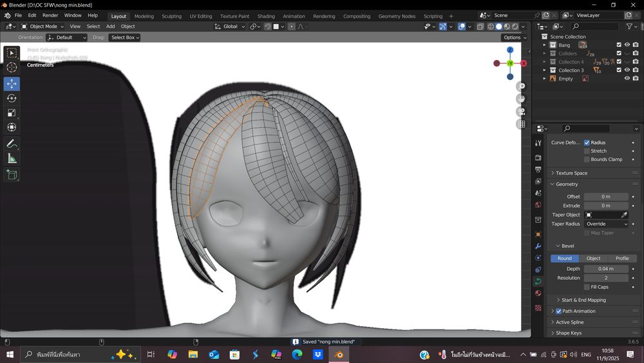Image resolution: width=644 pixels, height=363 pixels.
Task: Enable the Fill Caps checkbox
Action: pyautogui.click(x=587, y=287)
